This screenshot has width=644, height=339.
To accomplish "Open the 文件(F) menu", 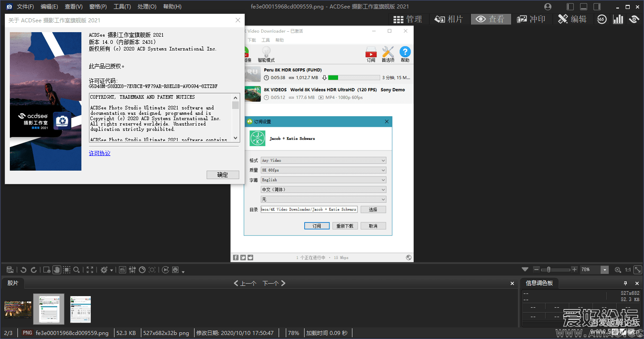I will pyautogui.click(x=25, y=7).
